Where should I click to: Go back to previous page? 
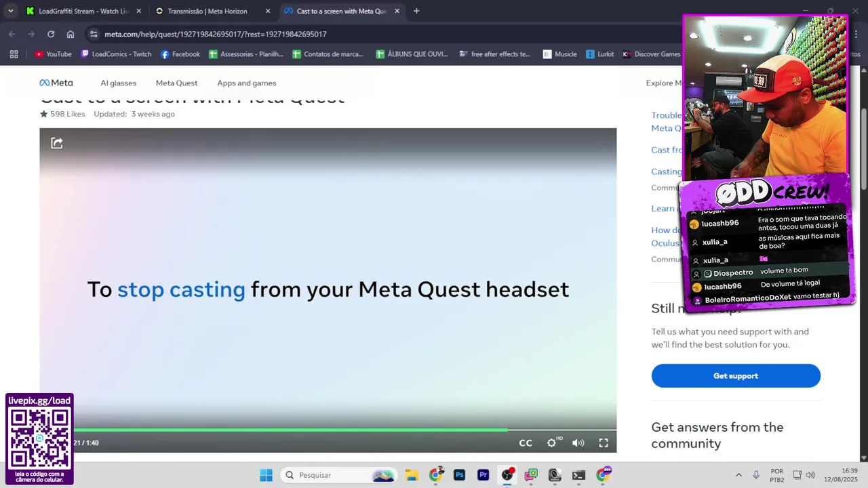point(12,34)
